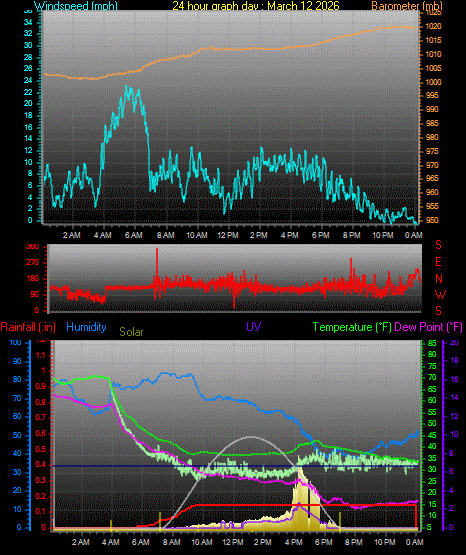Select the red "Rainfall (.in)" legend label
Viewport: 466px width, 555px height.
click(28, 327)
